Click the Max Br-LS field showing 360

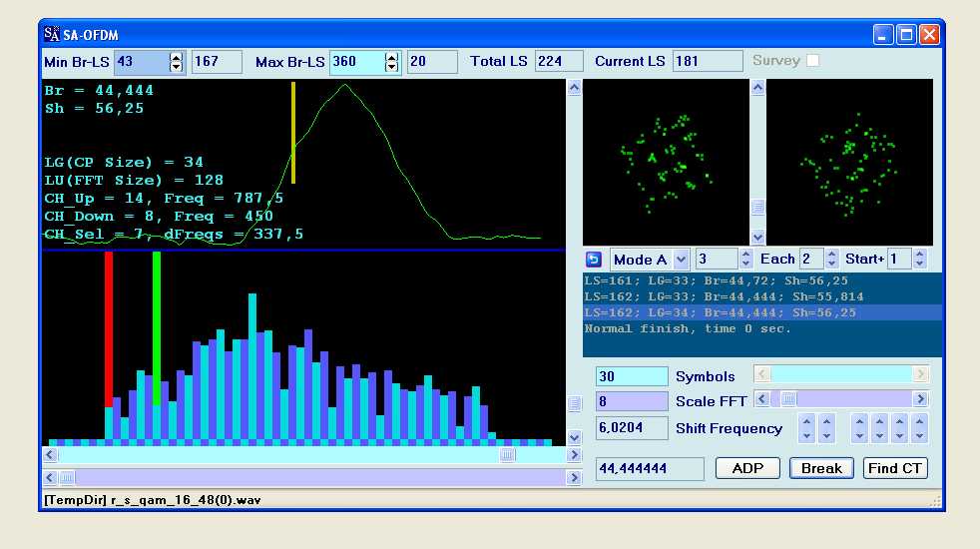click(357, 62)
